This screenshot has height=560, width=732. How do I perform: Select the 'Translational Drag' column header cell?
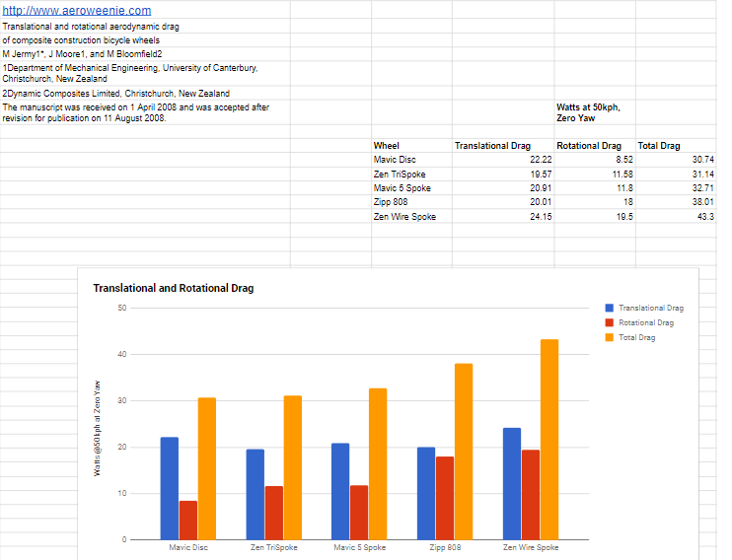[503, 146]
